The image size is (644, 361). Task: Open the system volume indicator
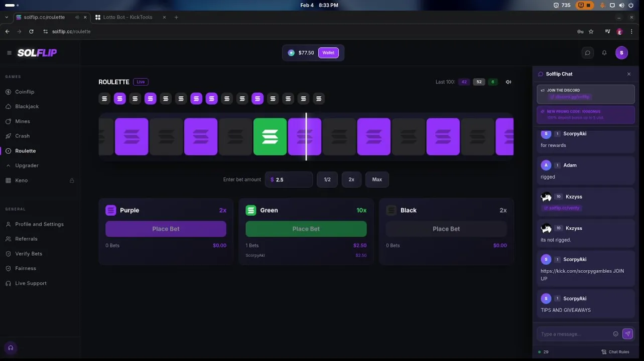[622, 5]
